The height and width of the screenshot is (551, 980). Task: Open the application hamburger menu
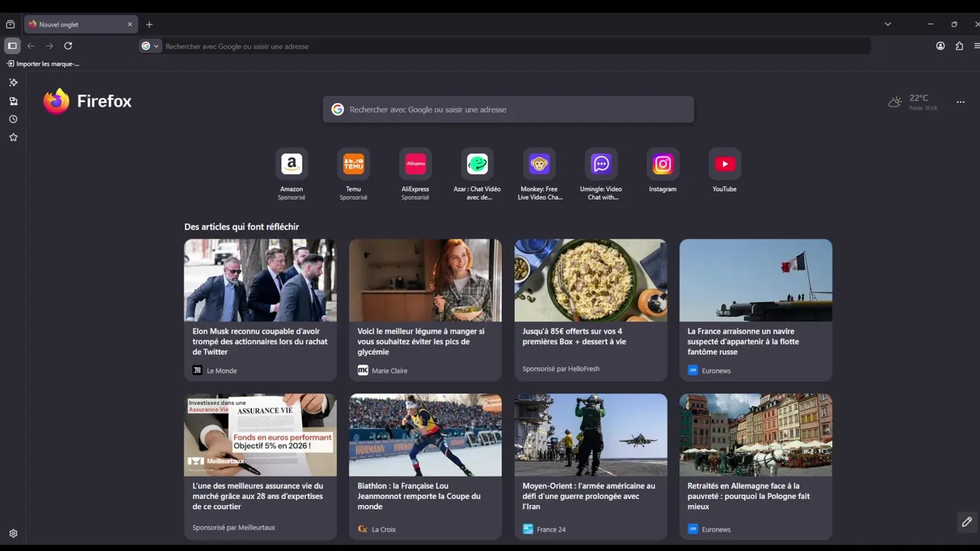(977, 46)
